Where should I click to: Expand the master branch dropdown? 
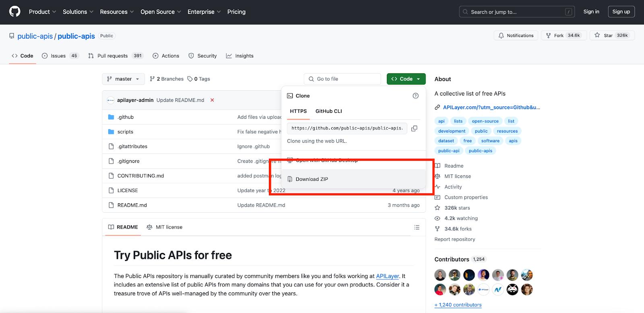pyautogui.click(x=123, y=79)
